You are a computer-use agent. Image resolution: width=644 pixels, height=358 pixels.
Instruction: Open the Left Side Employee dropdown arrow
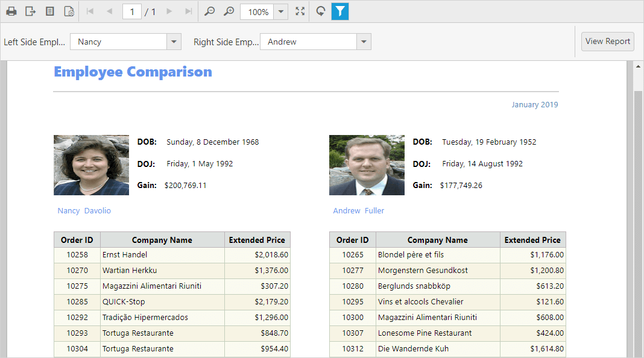point(174,42)
